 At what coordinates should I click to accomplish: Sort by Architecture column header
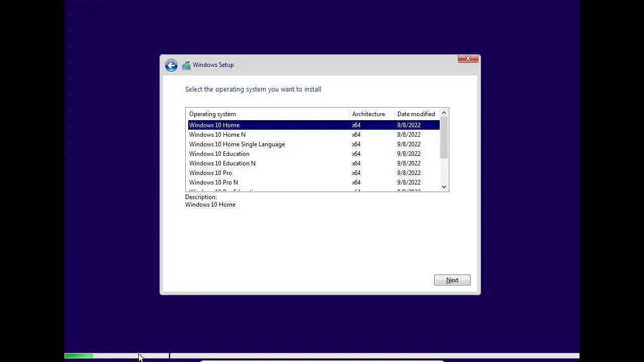[371, 114]
